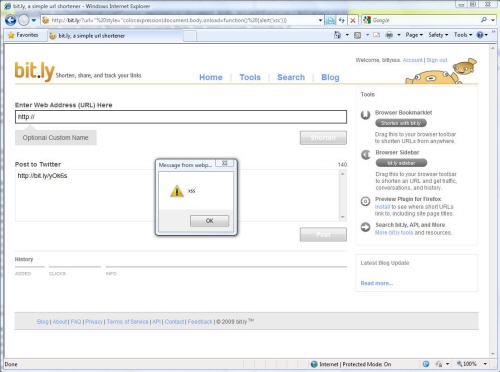The image size is (500, 372).
Task: Open a new blank tab
Action: (190, 36)
